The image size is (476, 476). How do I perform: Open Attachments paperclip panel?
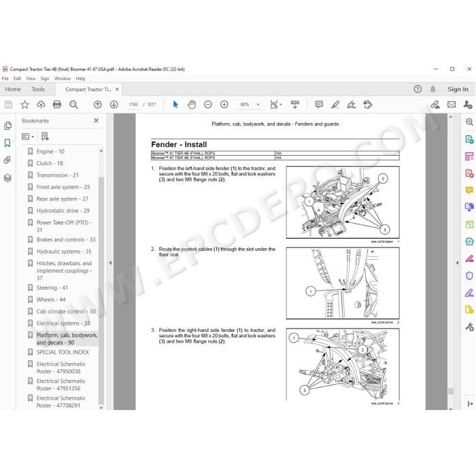tap(7, 160)
